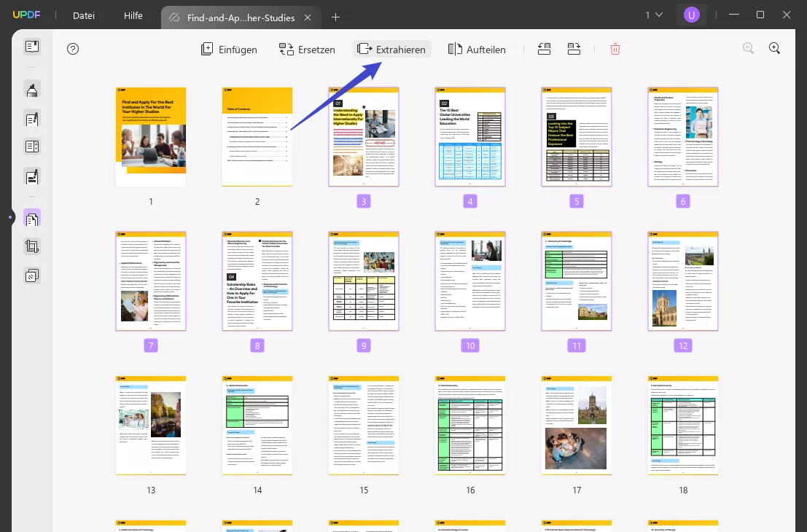
Task: Click page 4 thumbnail
Action: pyautogui.click(x=470, y=137)
